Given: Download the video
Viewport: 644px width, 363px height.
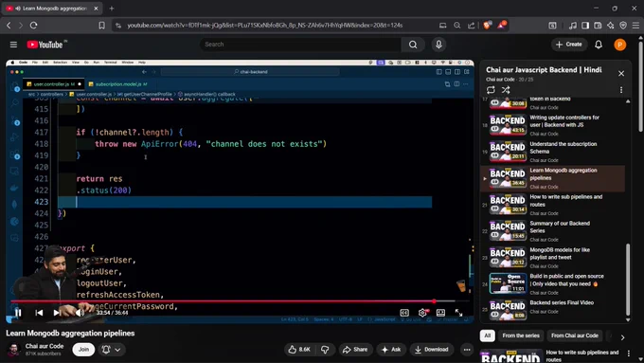Looking at the screenshot, I should pyautogui.click(x=431, y=350).
